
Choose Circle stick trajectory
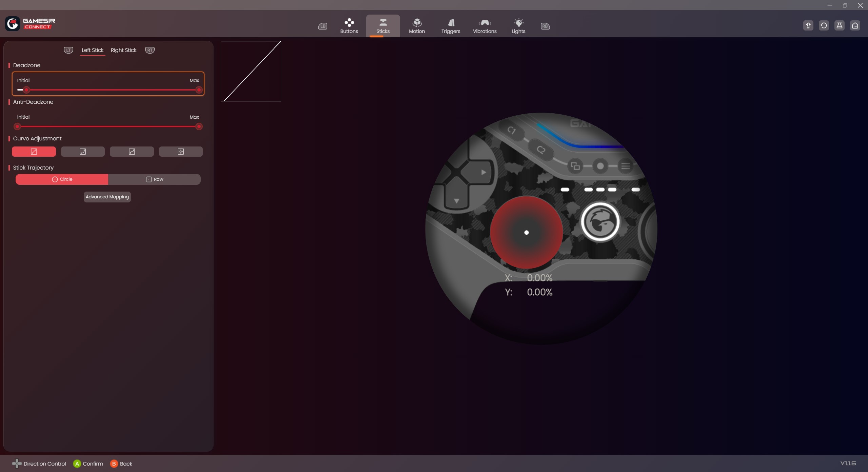click(62, 179)
